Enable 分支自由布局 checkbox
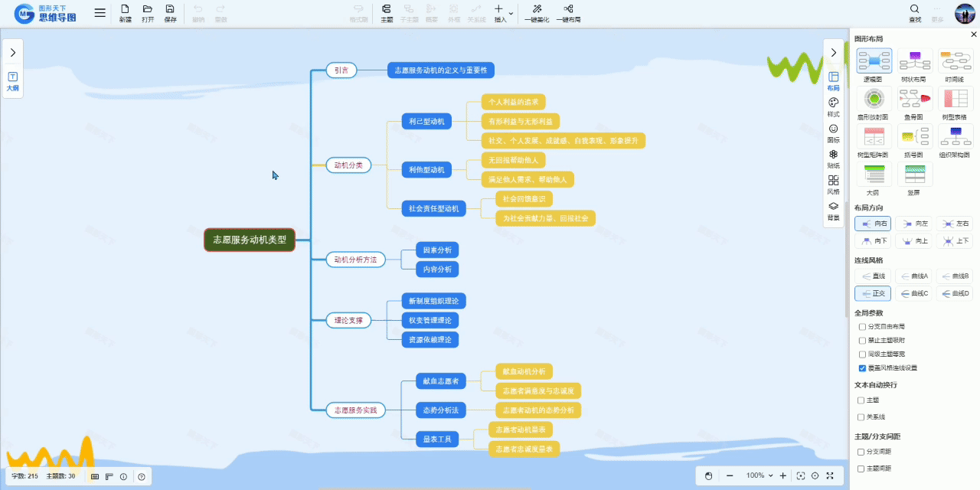980x490 pixels. coord(862,327)
